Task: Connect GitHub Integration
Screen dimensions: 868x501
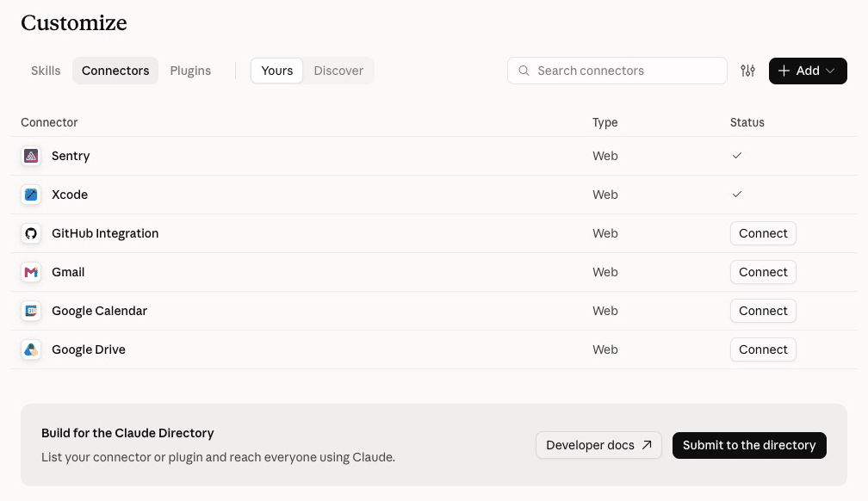Action: click(763, 233)
